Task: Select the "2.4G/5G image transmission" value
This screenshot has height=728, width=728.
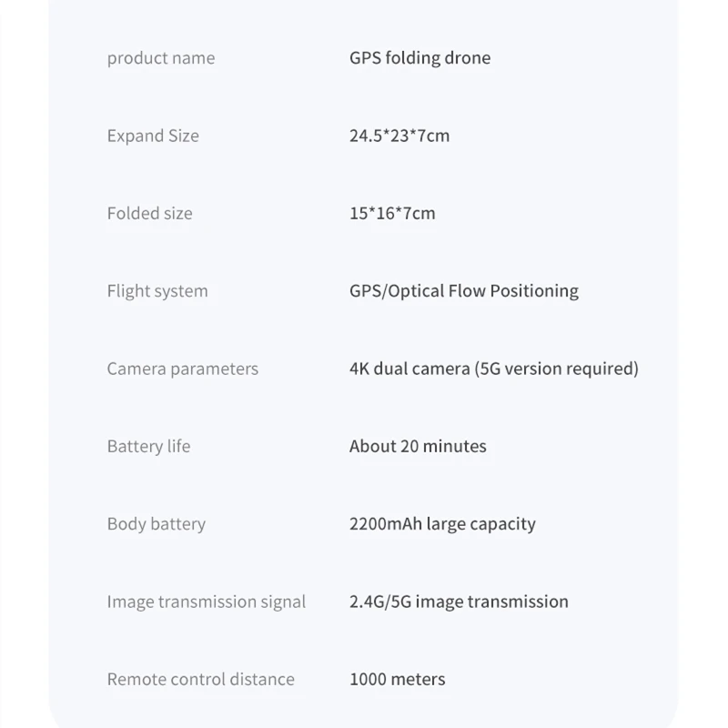Action: click(x=459, y=602)
